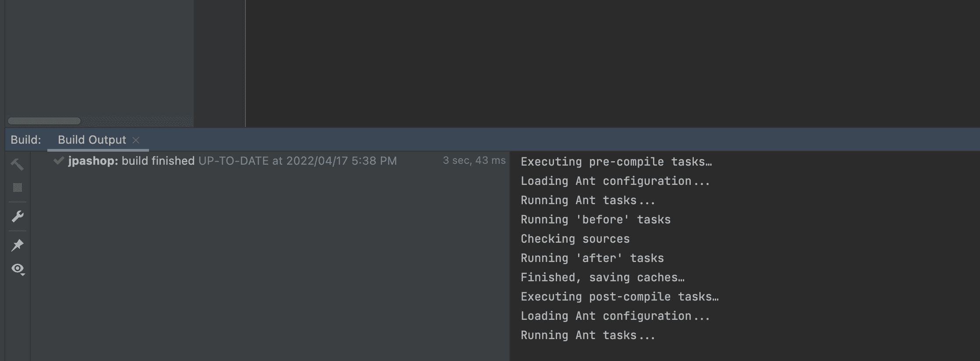Click the 3 sec, 43 ms duration
The width and height of the screenshot is (980, 361).
click(x=474, y=160)
